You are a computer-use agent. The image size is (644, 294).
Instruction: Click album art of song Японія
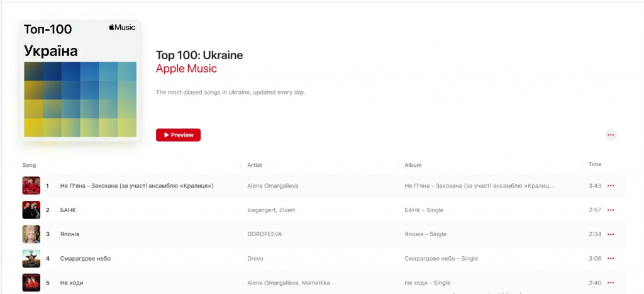pos(31,234)
